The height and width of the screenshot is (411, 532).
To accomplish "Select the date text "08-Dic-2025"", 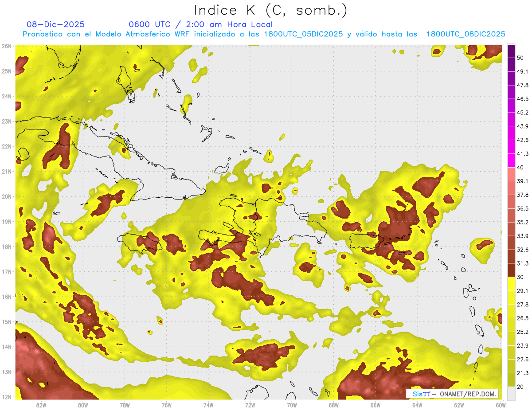I will 55,24.
